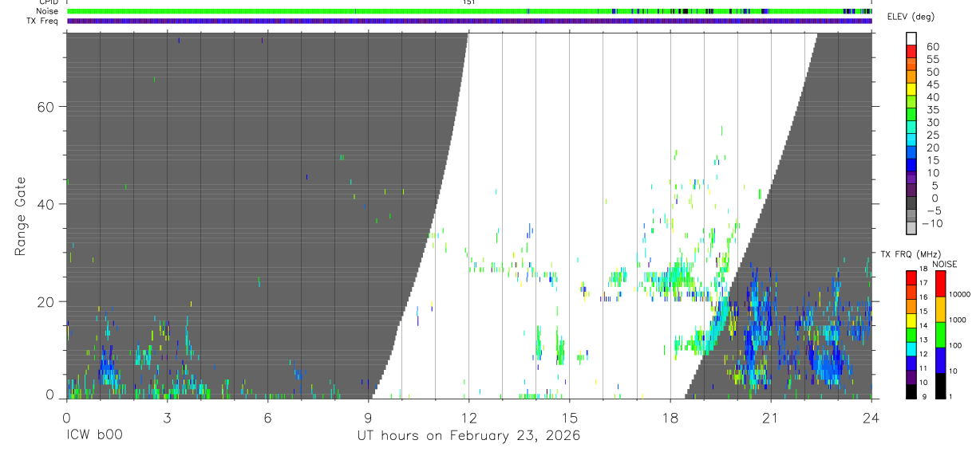Click the '45' value on ELEV legend
980x452 pixels.
pos(931,85)
